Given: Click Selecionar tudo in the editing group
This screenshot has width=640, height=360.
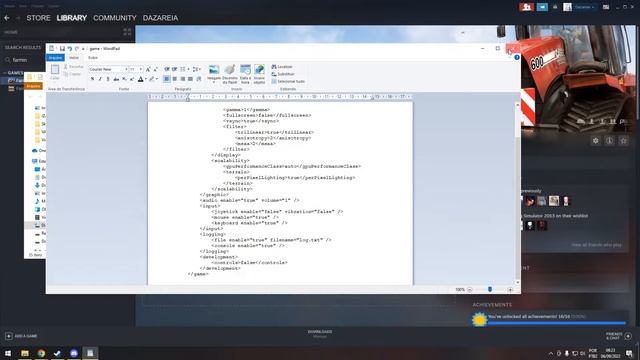Looking at the screenshot, I should click(288, 81).
